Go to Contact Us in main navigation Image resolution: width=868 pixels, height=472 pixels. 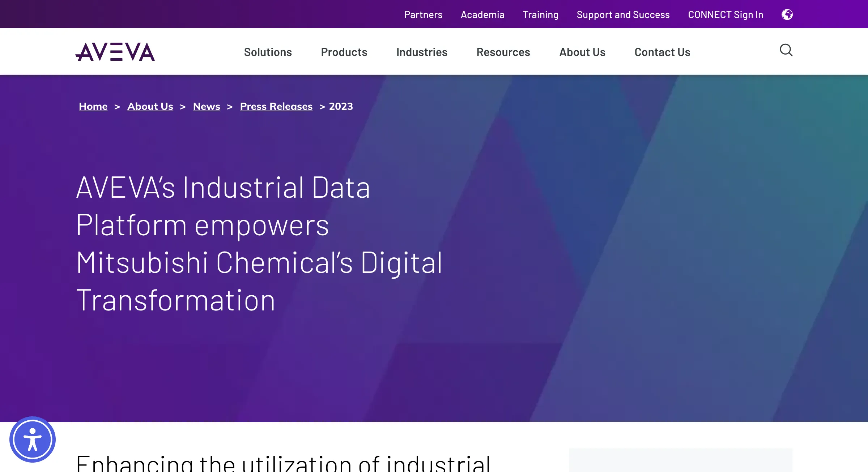[x=662, y=52]
